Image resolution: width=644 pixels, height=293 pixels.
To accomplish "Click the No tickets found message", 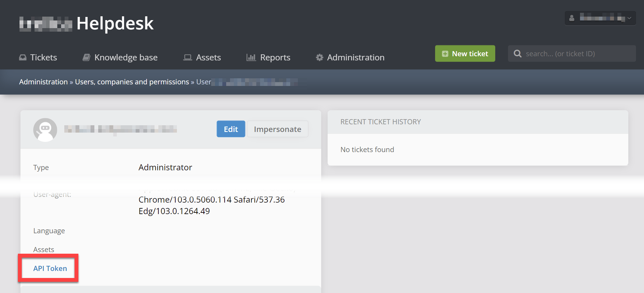I will (x=367, y=150).
